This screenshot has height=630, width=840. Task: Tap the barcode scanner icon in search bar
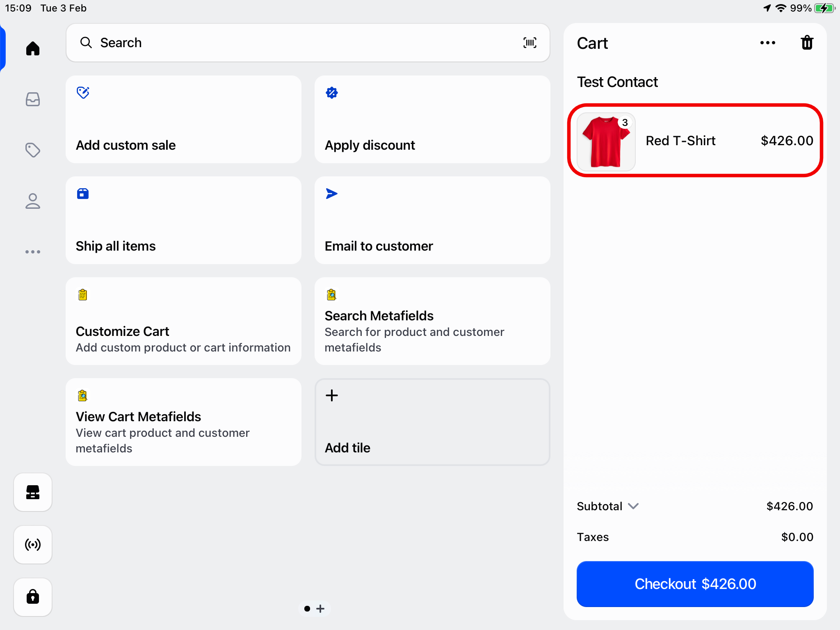(530, 43)
